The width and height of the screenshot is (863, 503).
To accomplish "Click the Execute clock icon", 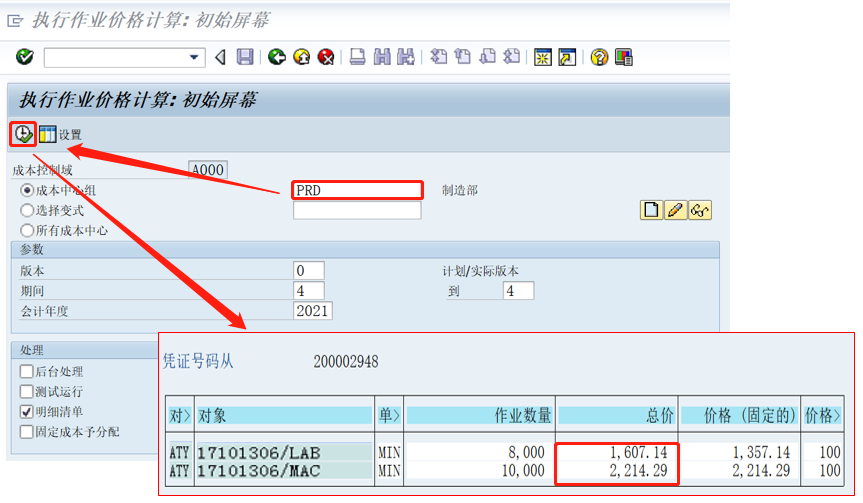I will tap(23, 134).
